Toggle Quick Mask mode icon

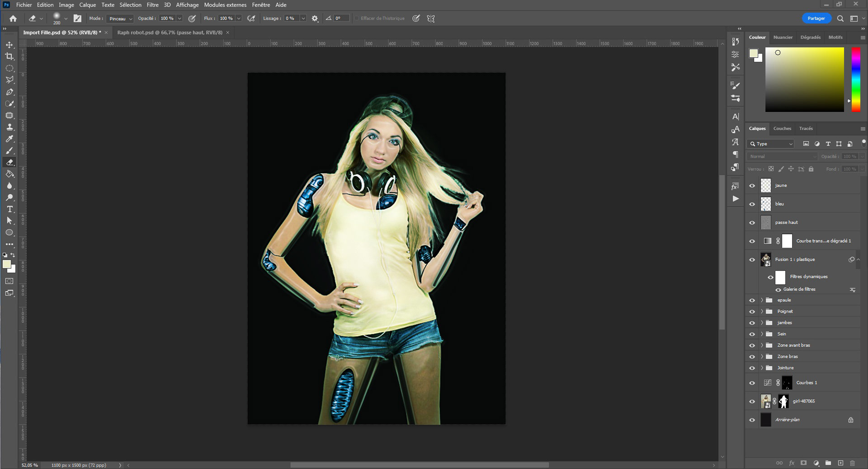9,281
